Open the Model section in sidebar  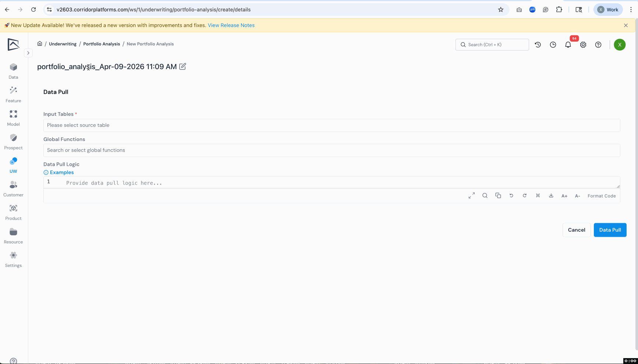(x=13, y=118)
